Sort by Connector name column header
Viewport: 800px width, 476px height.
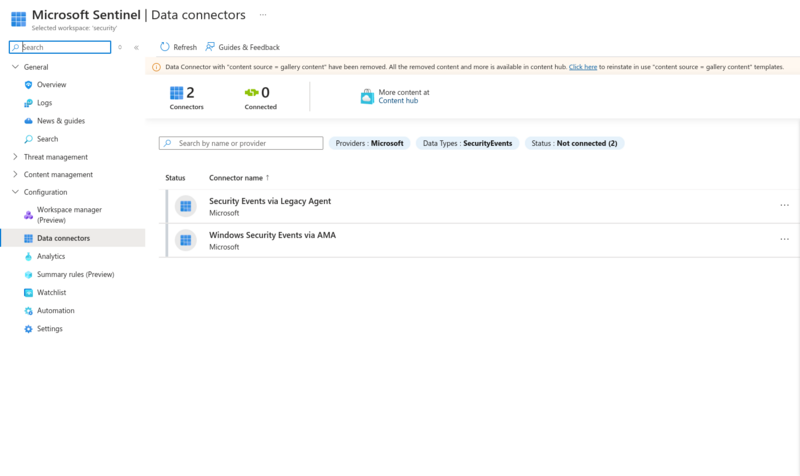click(x=239, y=178)
